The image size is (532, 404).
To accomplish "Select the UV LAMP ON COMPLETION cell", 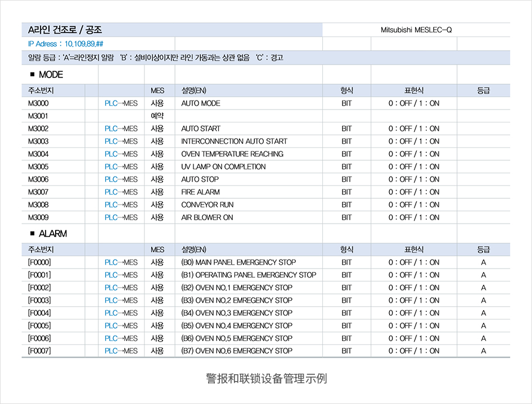I will (223, 167).
